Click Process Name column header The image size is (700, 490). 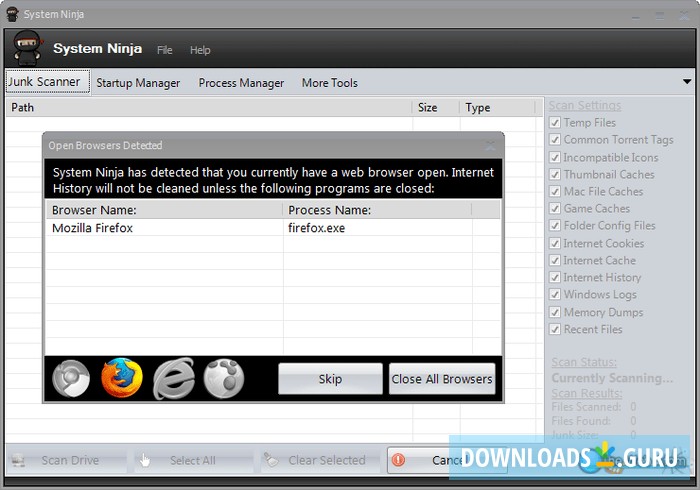(x=377, y=210)
